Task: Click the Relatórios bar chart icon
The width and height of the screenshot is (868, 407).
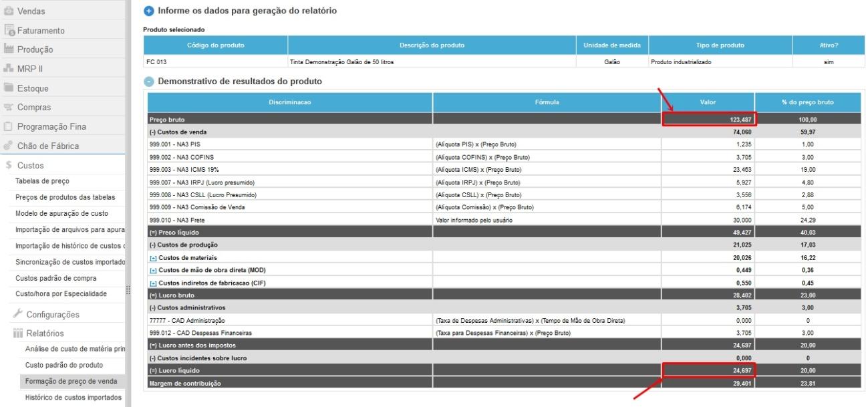Action: 18,333
